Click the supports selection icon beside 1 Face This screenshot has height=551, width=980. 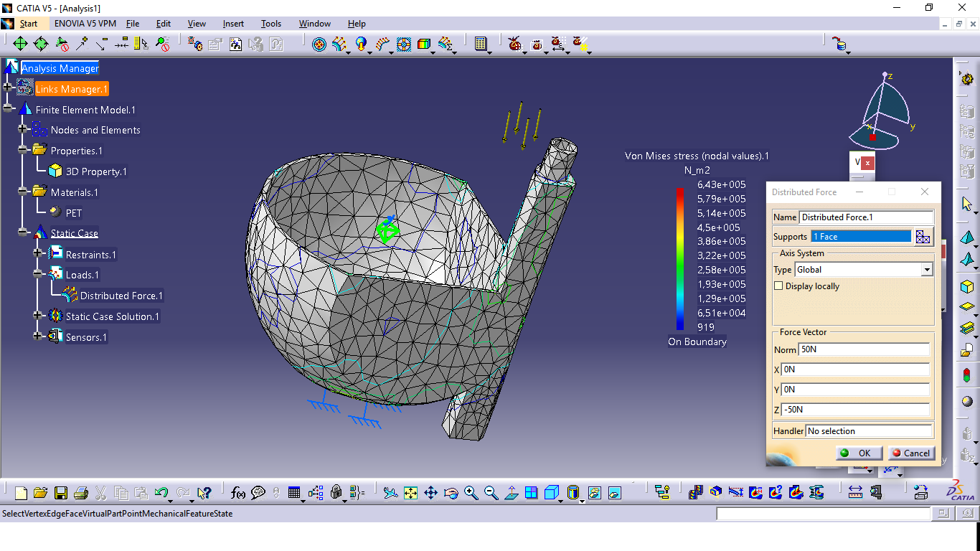coord(923,237)
